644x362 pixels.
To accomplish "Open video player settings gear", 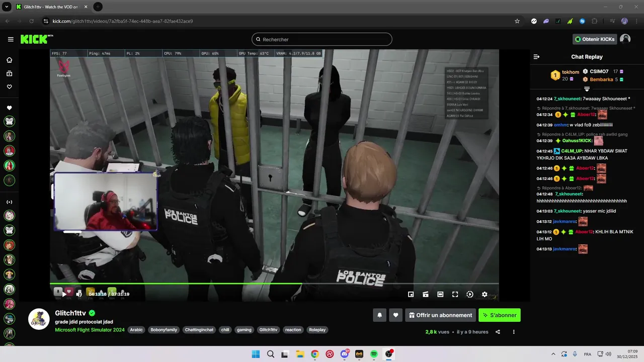I will coord(485,295).
